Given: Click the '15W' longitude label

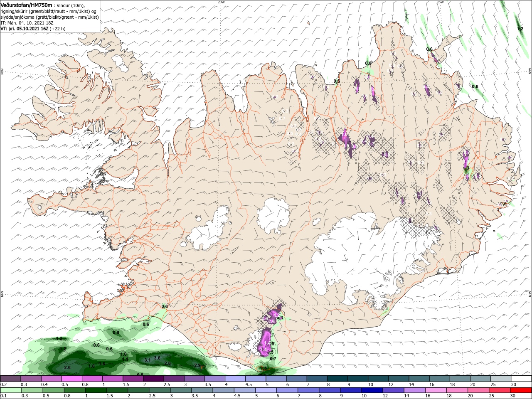Looking at the screenshot, I should click(x=440, y=2).
